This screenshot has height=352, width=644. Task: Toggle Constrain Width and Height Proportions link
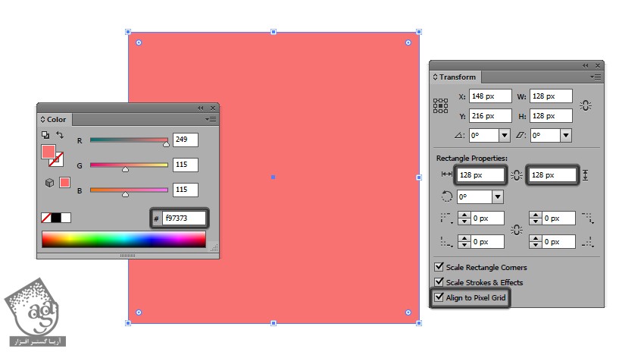point(585,105)
